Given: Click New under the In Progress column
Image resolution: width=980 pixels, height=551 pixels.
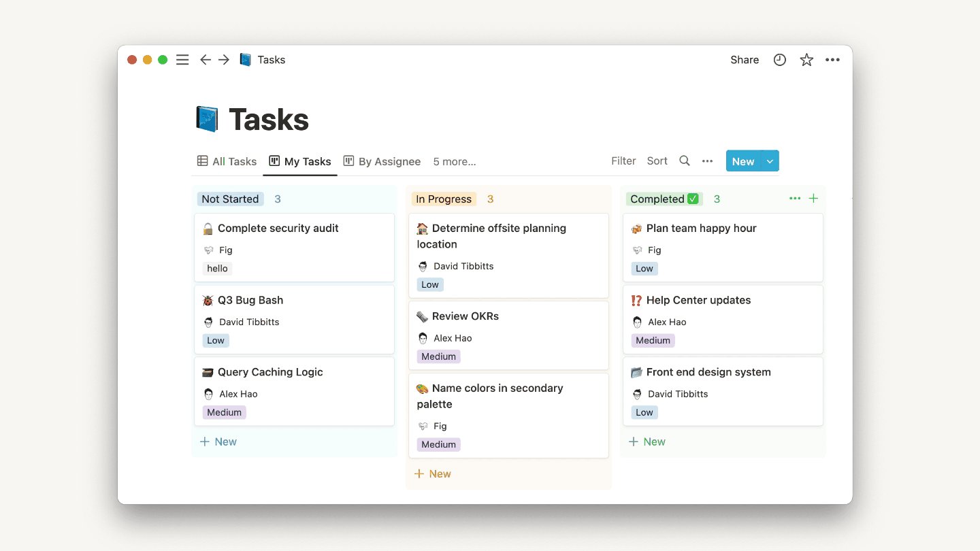Looking at the screenshot, I should click(433, 473).
